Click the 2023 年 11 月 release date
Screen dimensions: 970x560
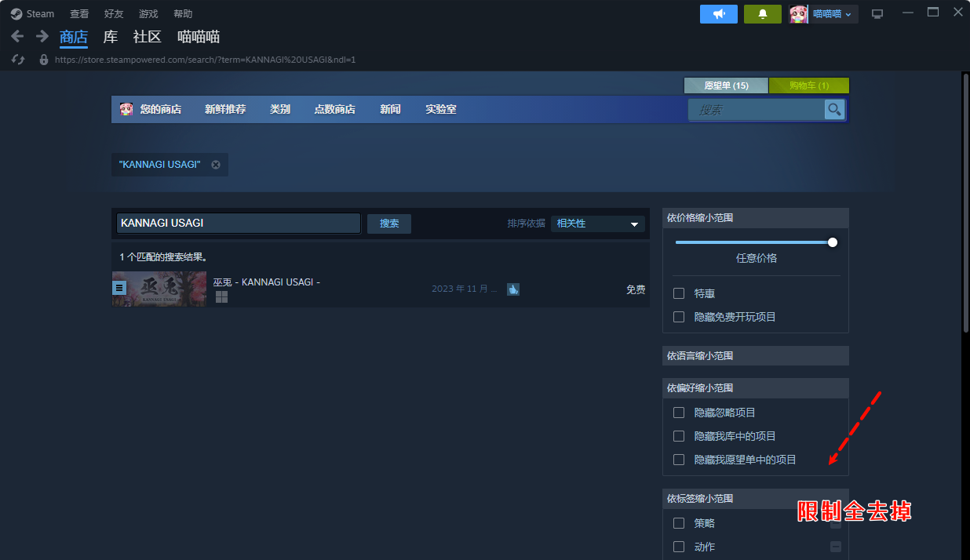pyautogui.click(x=465, y=289)
